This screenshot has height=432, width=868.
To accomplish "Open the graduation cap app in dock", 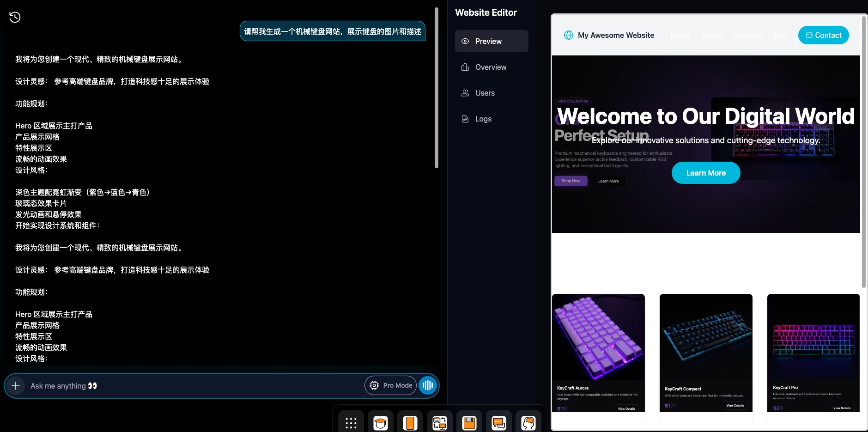I will [381, 423].
